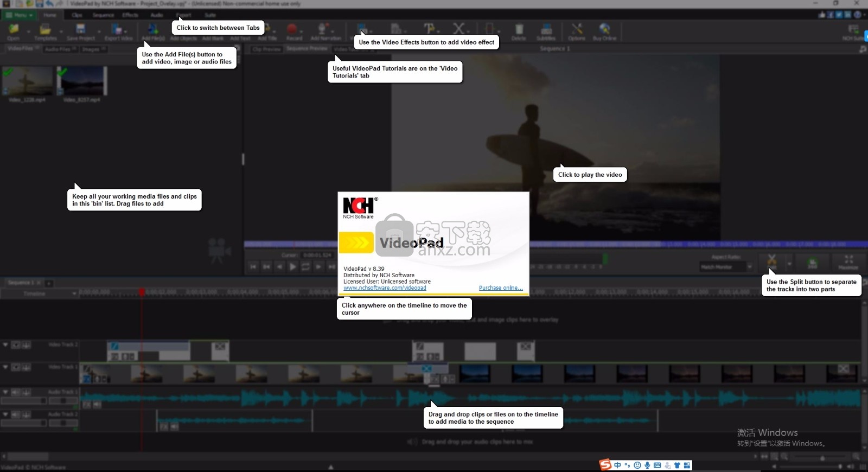The width and height of the screenshot is (868, 472).
Task: Click the Split scissors icon below preview
Action: coord(772,260)
